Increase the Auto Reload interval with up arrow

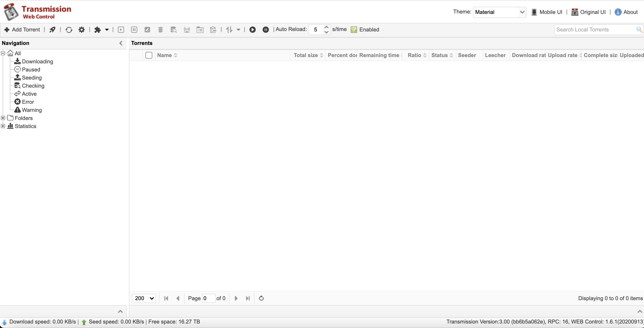point(326,27)
